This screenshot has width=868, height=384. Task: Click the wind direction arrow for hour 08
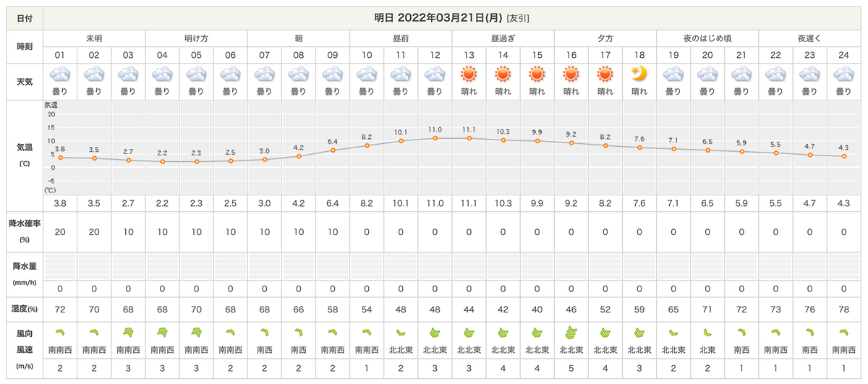(298, 333)
